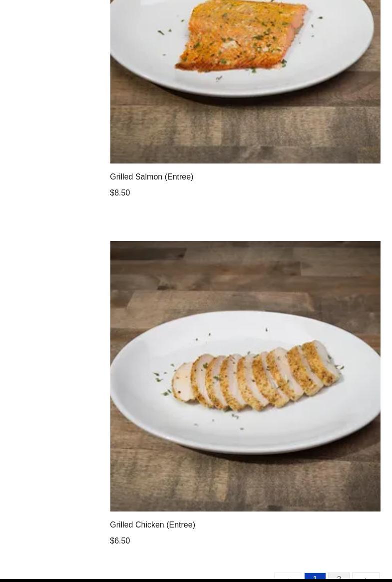View details for the $8.50 entree

(151, 176)
